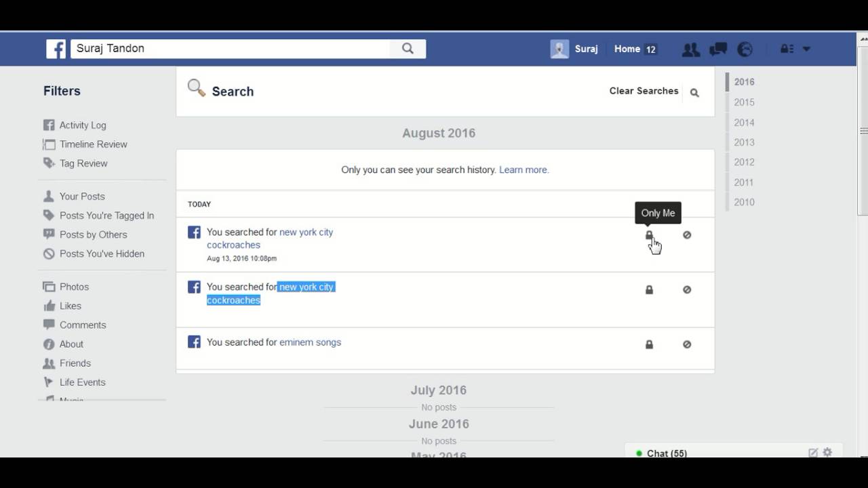Open the notifications globe icon

point(745,49)
